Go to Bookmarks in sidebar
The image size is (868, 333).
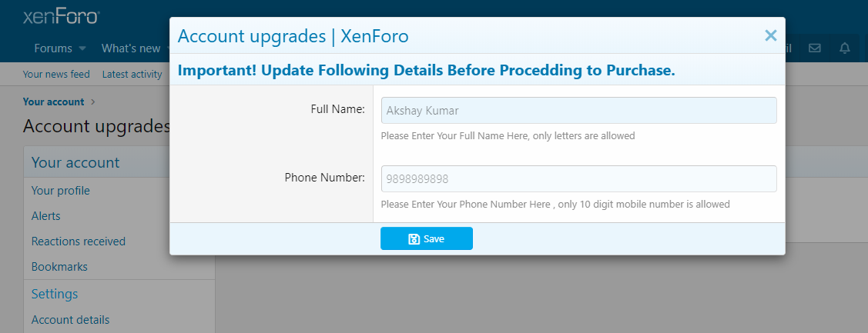click(59, 267)
